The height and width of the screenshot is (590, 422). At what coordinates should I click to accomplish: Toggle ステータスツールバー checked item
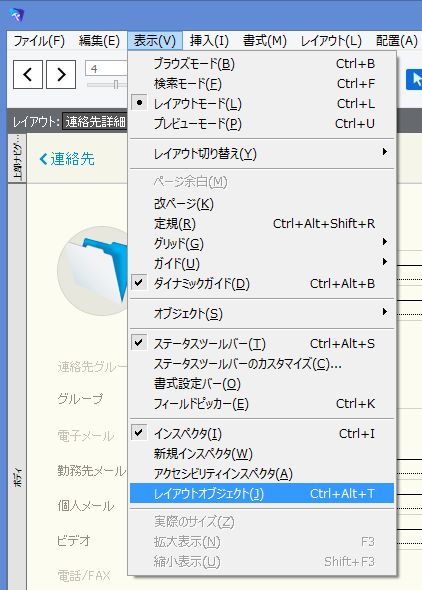click(x=262, y=344)
